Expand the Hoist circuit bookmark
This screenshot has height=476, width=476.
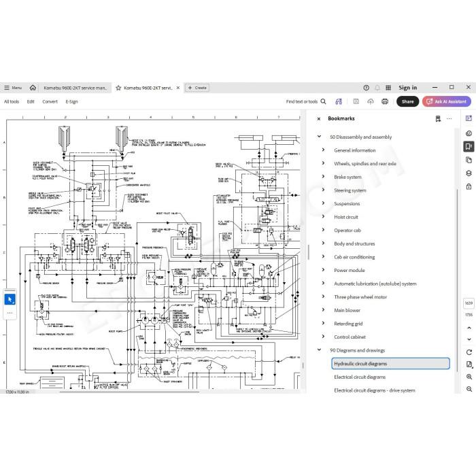323,217
